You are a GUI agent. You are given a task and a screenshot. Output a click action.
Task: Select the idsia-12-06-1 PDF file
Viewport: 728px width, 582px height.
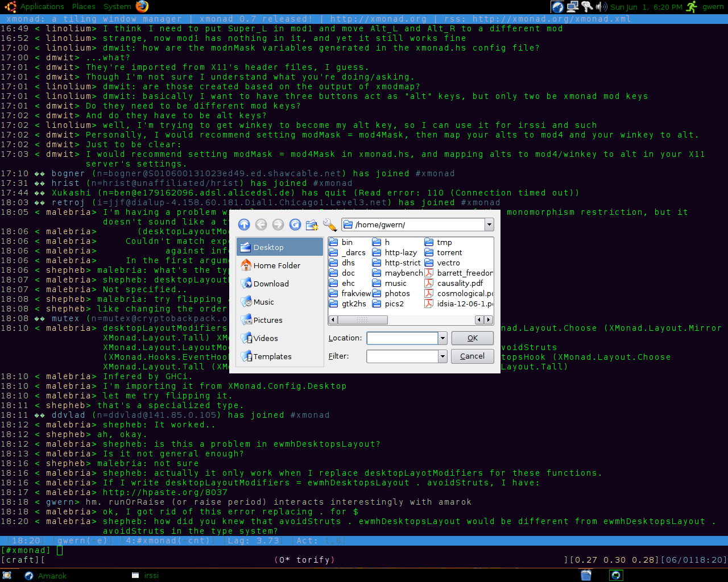(x=458, y=304)
